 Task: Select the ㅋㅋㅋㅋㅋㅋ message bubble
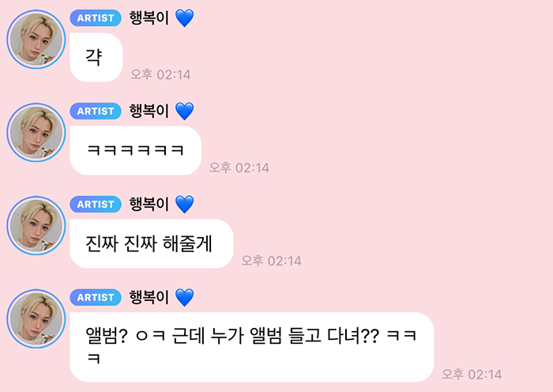coord(135,151)
